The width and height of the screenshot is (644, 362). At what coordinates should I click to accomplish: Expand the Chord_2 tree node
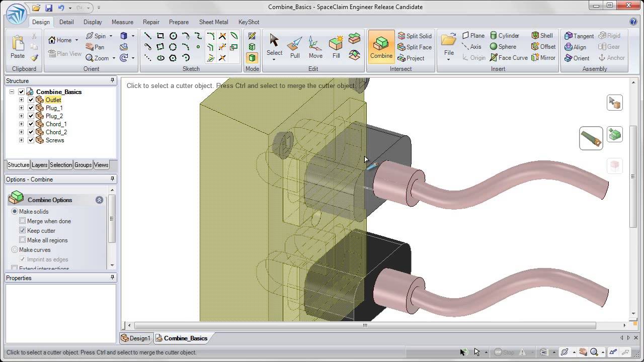21,132
